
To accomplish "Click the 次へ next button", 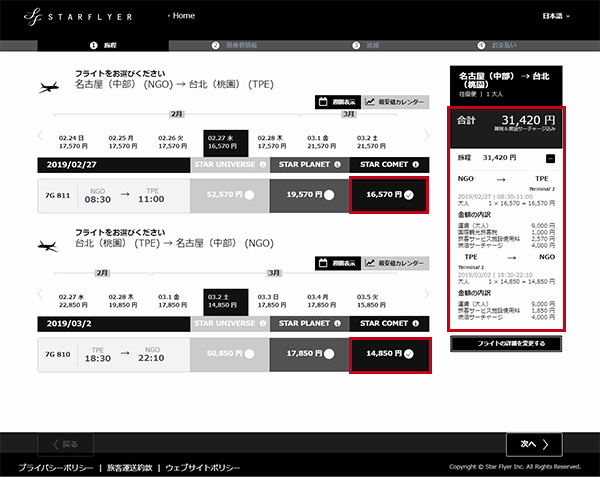I will tap(534, 443).
